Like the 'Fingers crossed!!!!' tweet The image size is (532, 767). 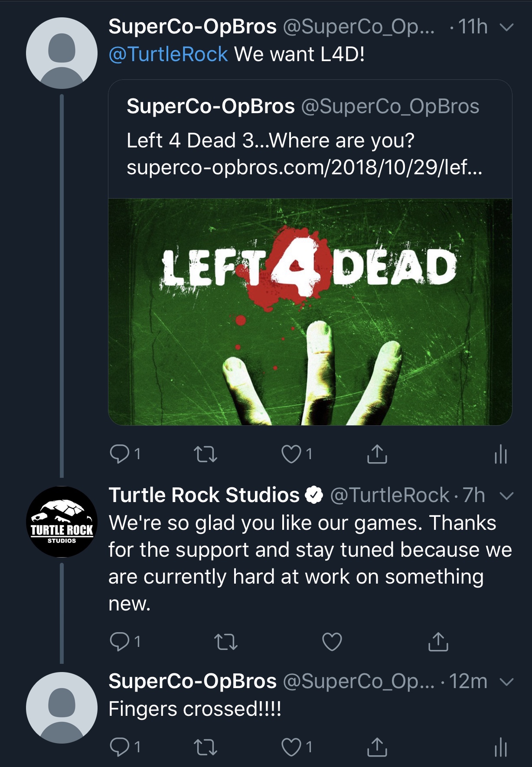point(291,747)
